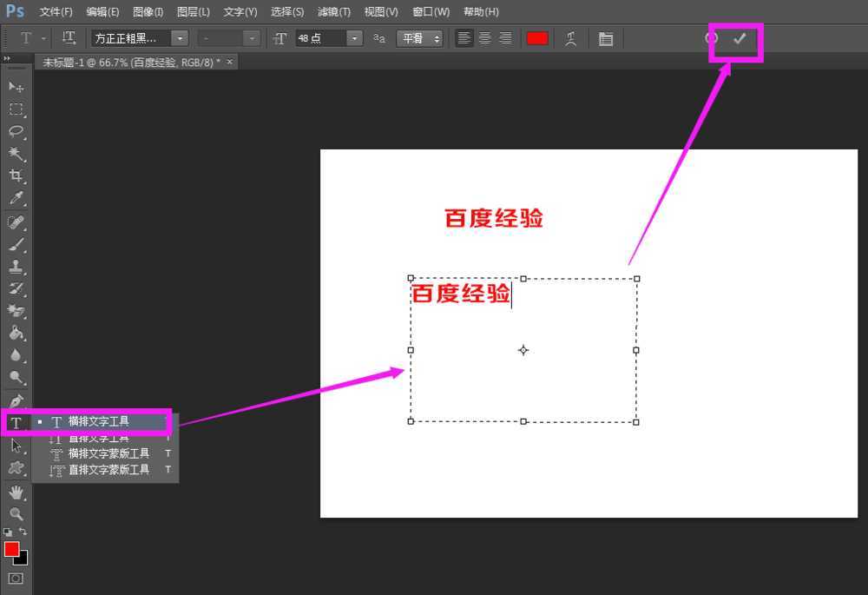Open the anti-aliasing method dropdown
This screenshot has width=868, height=595.
click(x=437, y=38)
